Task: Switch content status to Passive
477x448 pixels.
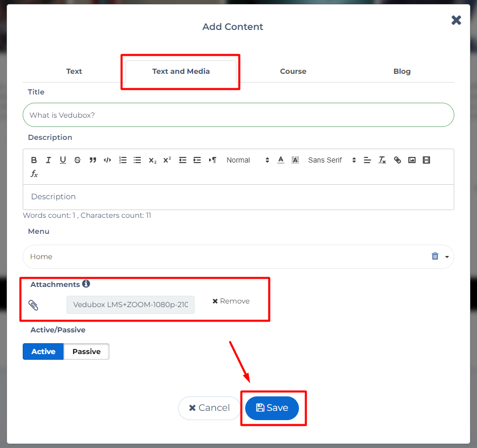Action: pyautogui.click(x=86, y=351)
